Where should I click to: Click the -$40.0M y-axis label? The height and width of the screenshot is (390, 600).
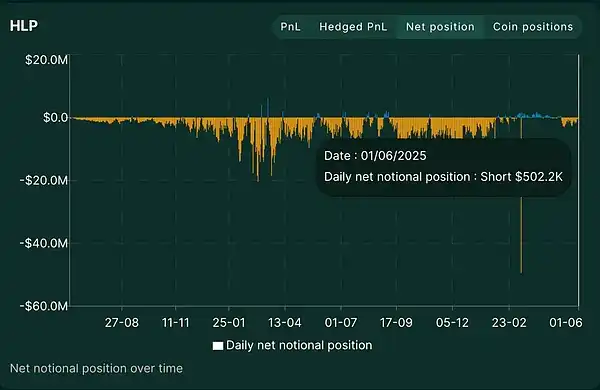pyautogui.click(x=44, y=243)
